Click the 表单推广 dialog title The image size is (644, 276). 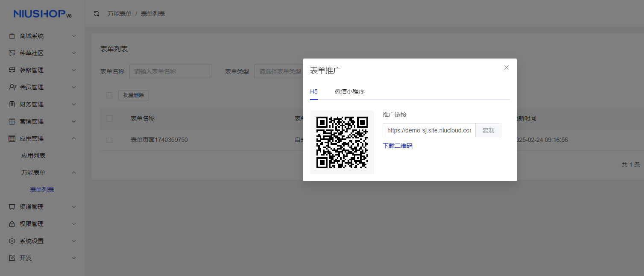[325, 70]
